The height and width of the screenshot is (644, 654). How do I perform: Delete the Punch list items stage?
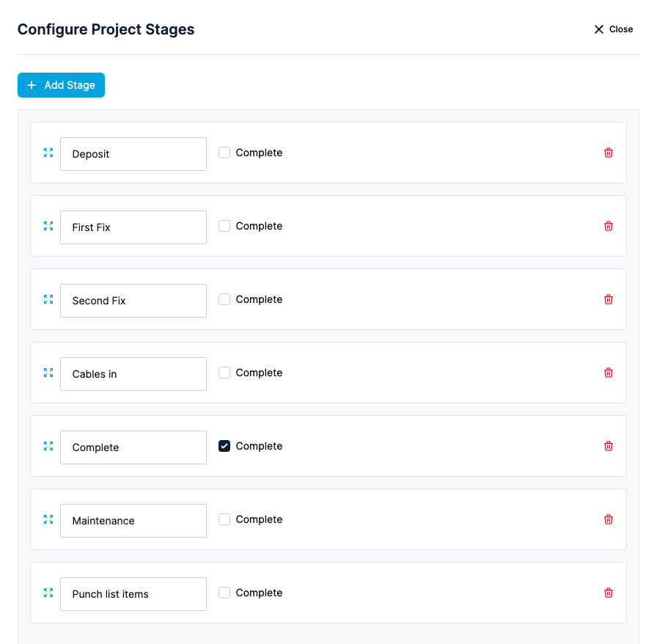[x=608, y=593]
